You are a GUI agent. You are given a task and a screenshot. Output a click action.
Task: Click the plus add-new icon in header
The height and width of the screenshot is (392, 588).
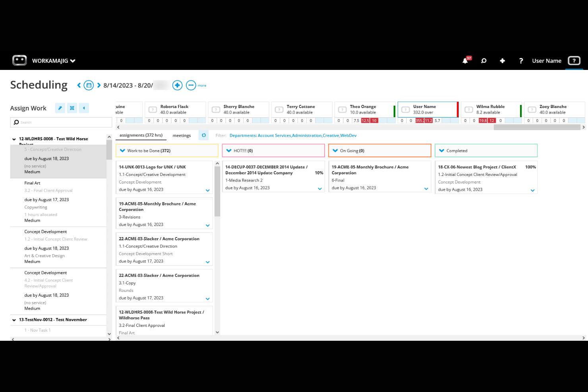tap(502, 61)
